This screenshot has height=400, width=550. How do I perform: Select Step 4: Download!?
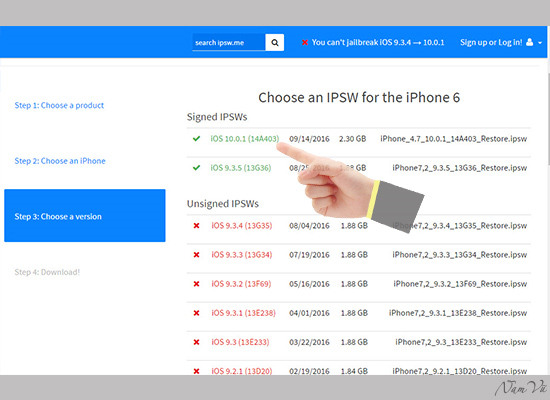[x=47, y=272]
